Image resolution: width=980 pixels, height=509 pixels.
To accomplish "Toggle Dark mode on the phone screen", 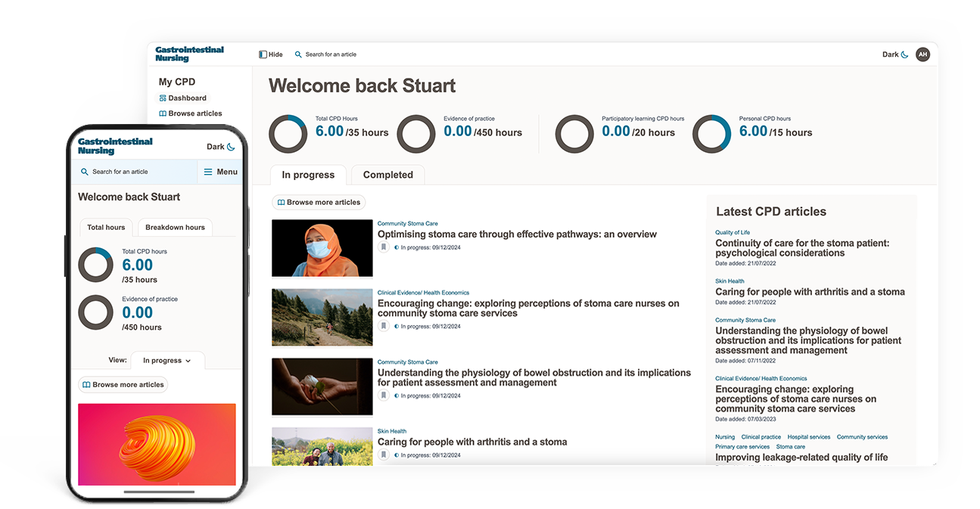I will coord(221,147).
